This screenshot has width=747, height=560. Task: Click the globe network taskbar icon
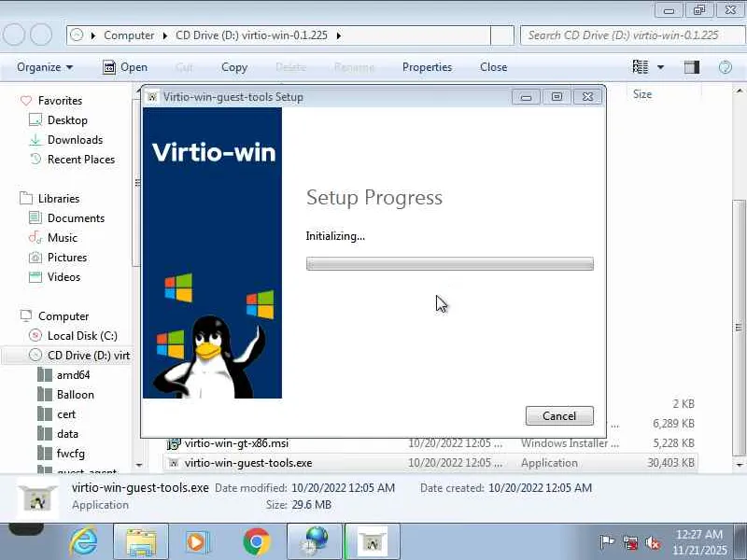[315, 542]
